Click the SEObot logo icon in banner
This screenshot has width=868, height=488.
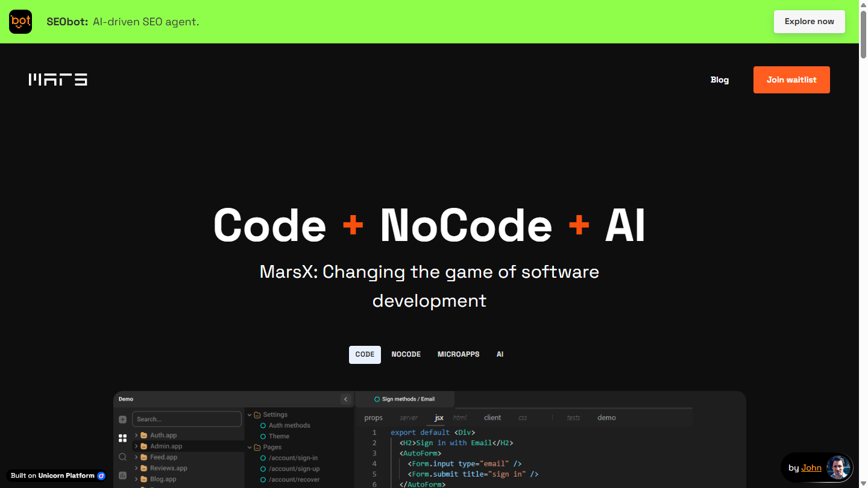click(x=20, y=22)
